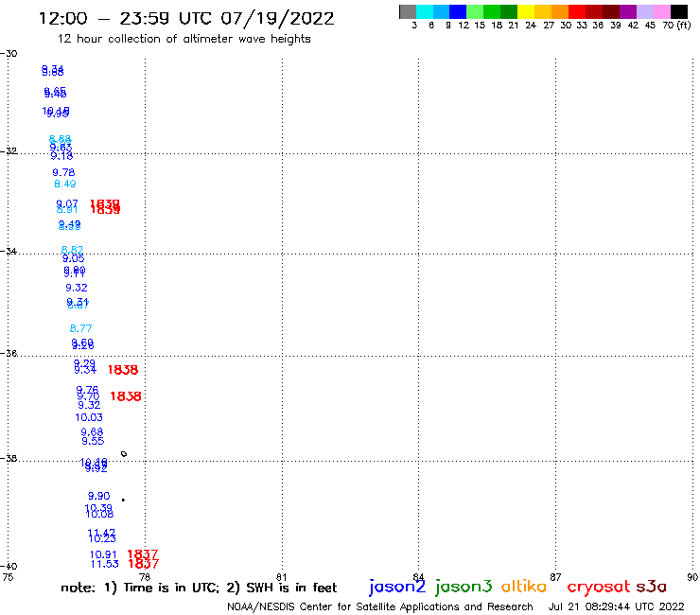Viewport: 700px width, 615px height.
Task: Pick the pink swatch before 70 ft
Action: pyautogui.click(x=662, y=11)
